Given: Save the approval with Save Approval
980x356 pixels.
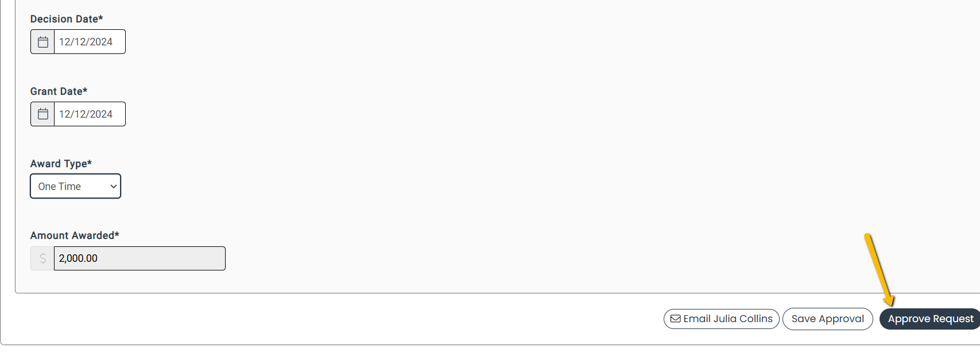Looking at the screenshot, I should coord(827,319).
